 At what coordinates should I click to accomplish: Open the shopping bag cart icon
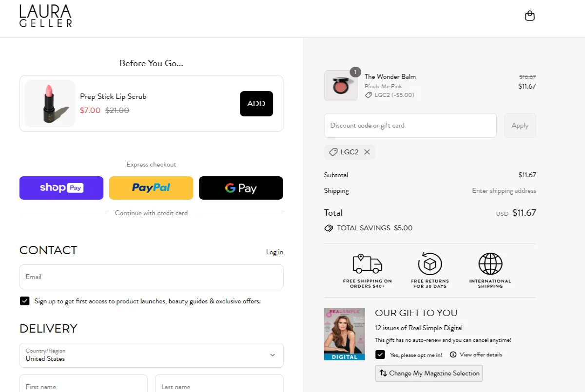point(529,16)
